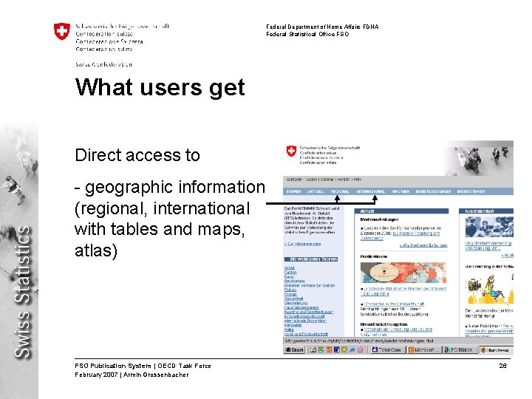Screen dimensions: 532x399
Task: Open the Industrie und Dienstleistungen topic link
Action: pos(309,312)
